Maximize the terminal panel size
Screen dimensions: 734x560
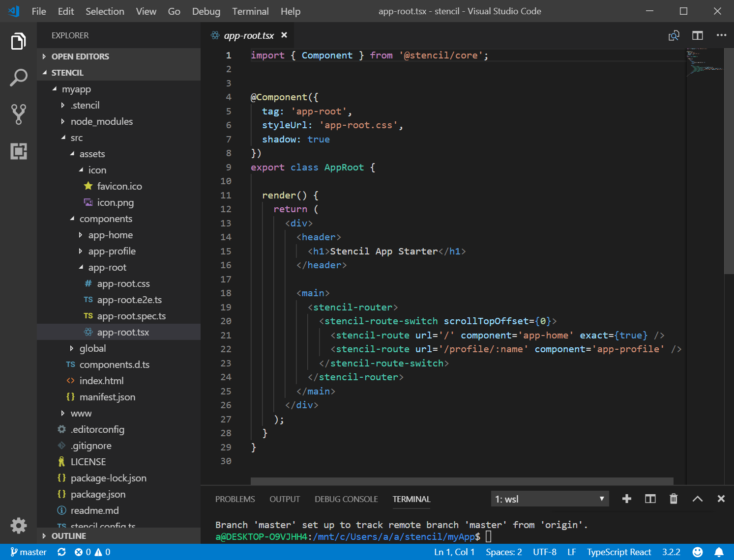click(697, 499)
